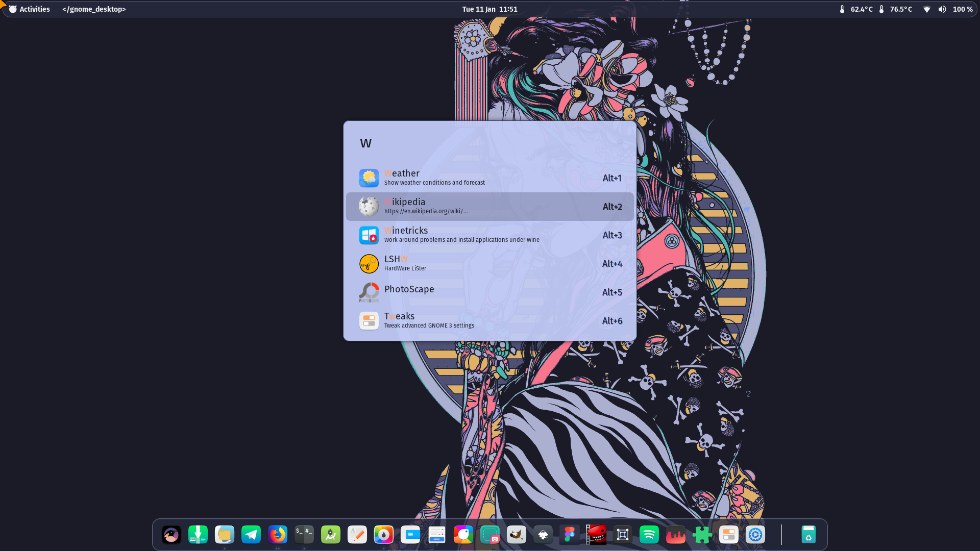Open the Trash icon in the dock
The height and width of the screenshot is (551, 980).
[808, 535]
